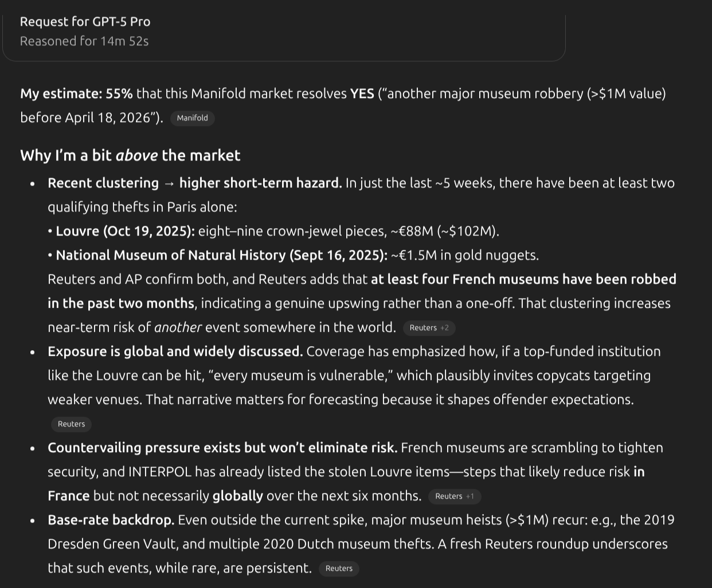Expand the 'Reasoned for 14m 52s' details
Viewport: 712px width, 588px height.
(x=84, y=41)
